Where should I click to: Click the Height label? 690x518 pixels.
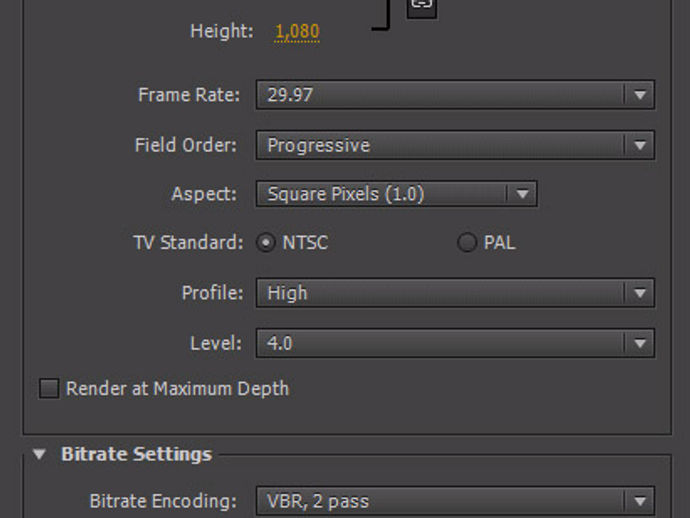click(222, 31)
